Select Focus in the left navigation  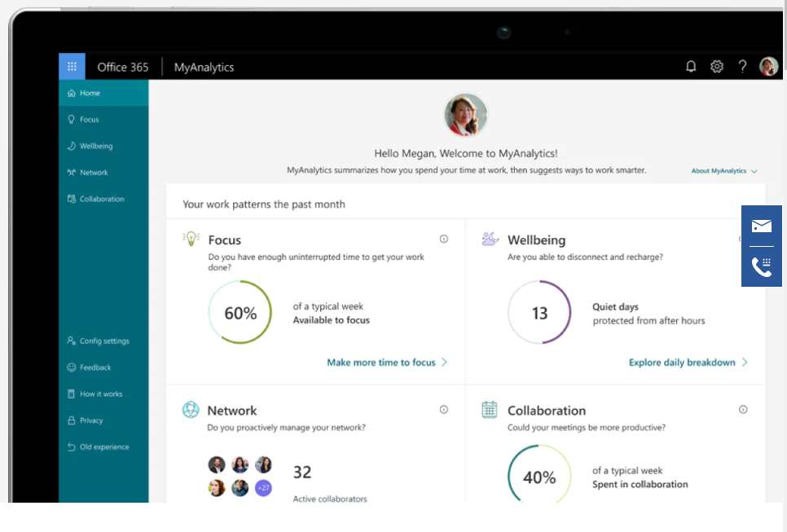(103, 120)
